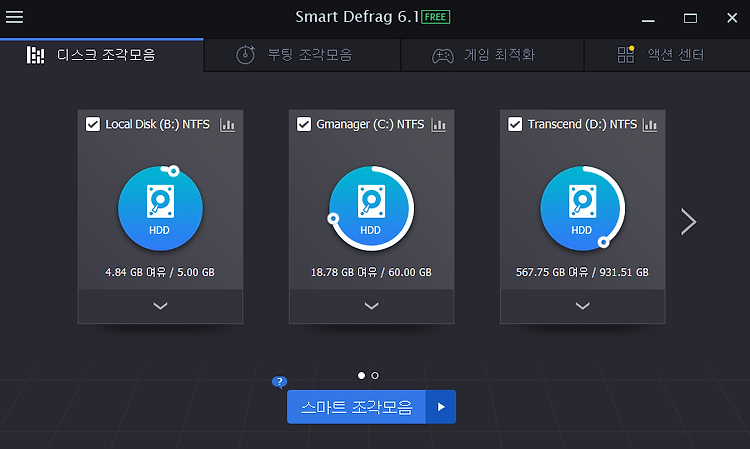The height and width of the screenshot is (449, 750).
Task: Click the 18.78 GB 여유 / 60.00 GB text
Action: [x=371, y=272]
